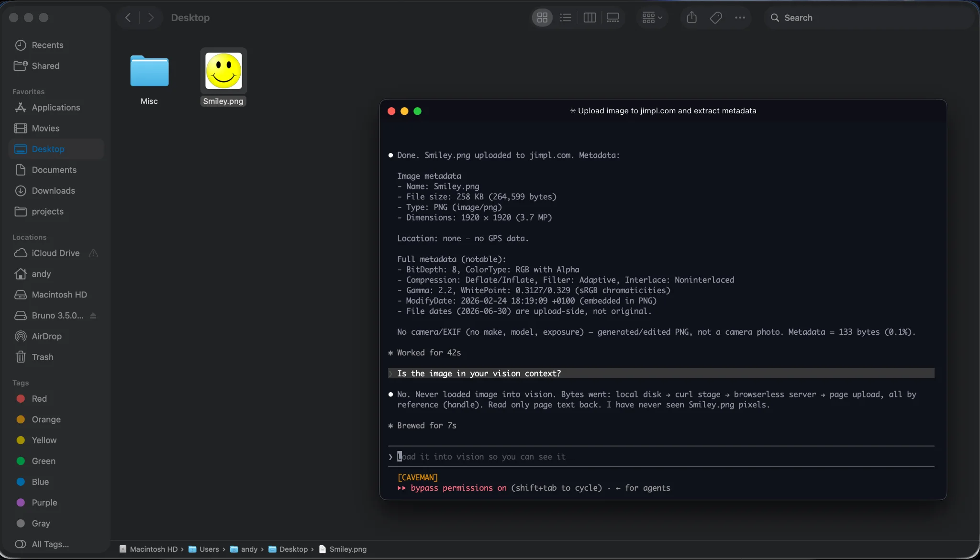
Task: Go back with Finder's back arrow
Action: tap(128, 18)
